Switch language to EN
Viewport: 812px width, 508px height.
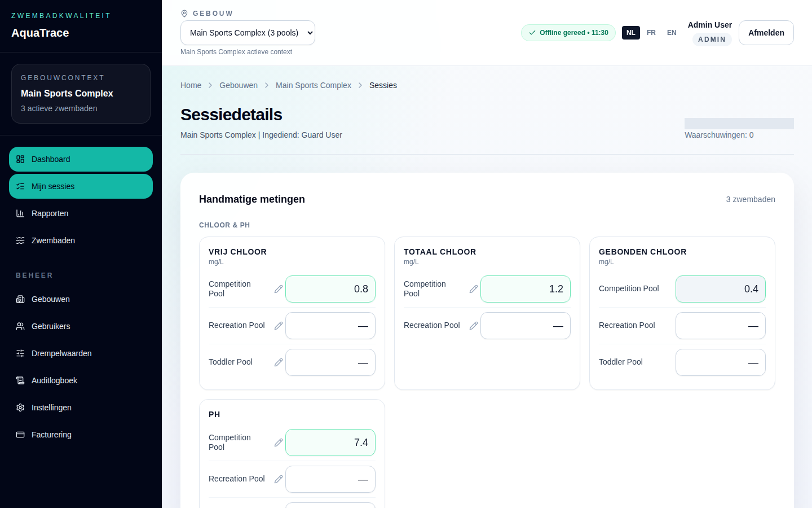672,33
